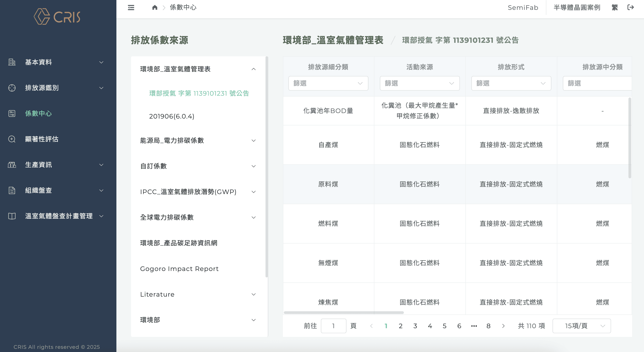The width and height of the screenshot is (644, 352).
Task: Click the logout icon in header
Action: tap(631, 8)
